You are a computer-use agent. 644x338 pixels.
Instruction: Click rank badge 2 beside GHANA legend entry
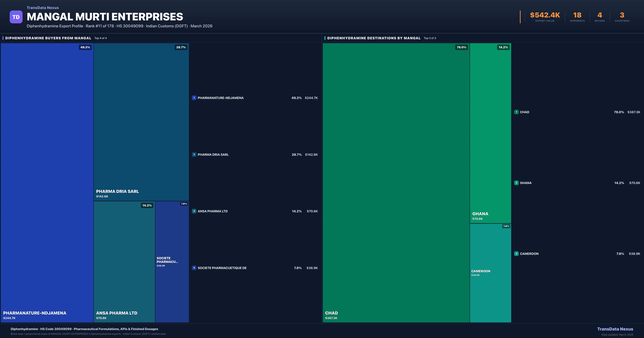[x=516, y=183]
